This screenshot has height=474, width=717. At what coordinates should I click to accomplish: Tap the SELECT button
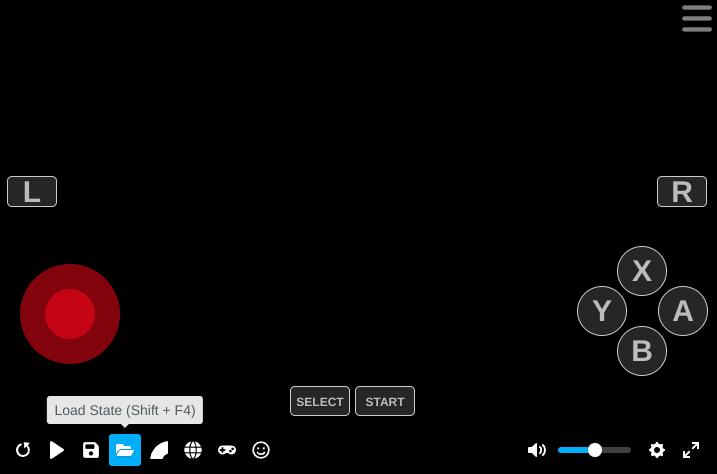(320, 401)
